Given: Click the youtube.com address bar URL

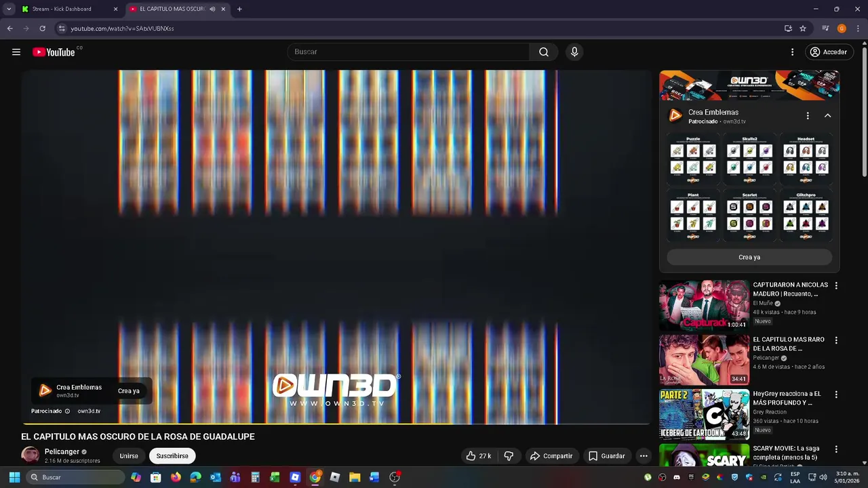Looking at the screenshot, I should (122, 28).
